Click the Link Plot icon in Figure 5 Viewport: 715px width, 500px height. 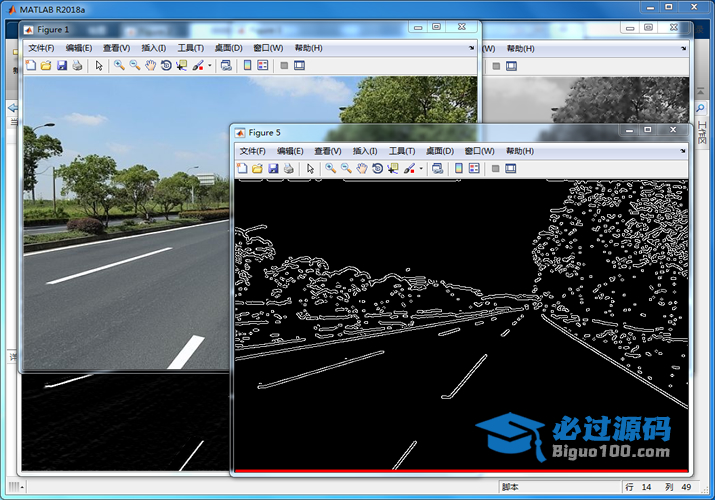click(x=437, y=169)
